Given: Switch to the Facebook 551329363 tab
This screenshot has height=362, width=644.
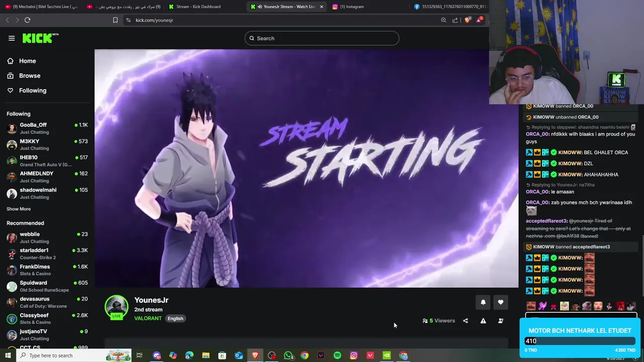Looking at the screenshot, I should click(x=450, y=7).
